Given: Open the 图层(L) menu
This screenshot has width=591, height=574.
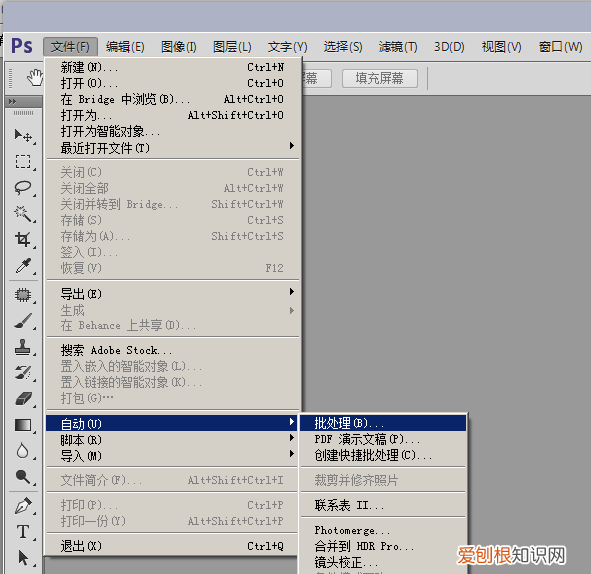Looking at the screenshot, I should point(232,47).
